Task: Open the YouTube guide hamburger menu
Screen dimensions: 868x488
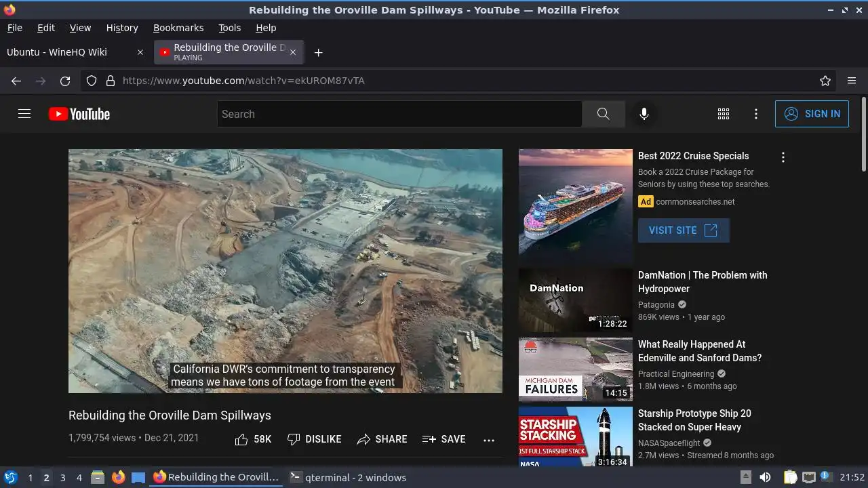Action: pyautogui.click(x=24, y=114)
